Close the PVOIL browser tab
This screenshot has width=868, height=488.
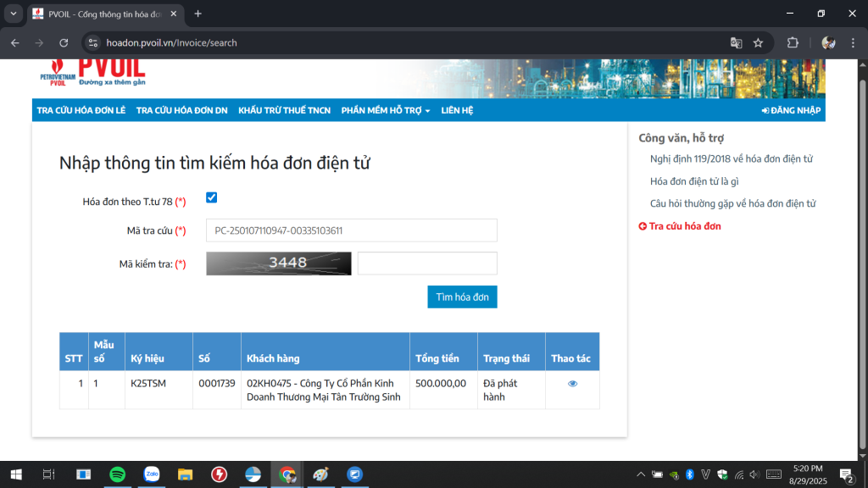click(173, 14)
